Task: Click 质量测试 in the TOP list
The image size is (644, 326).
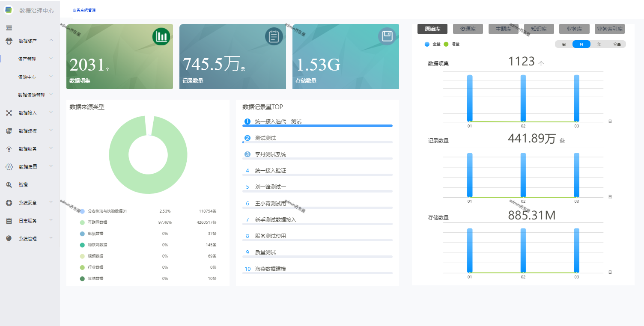Action: (x=265, y=252)
